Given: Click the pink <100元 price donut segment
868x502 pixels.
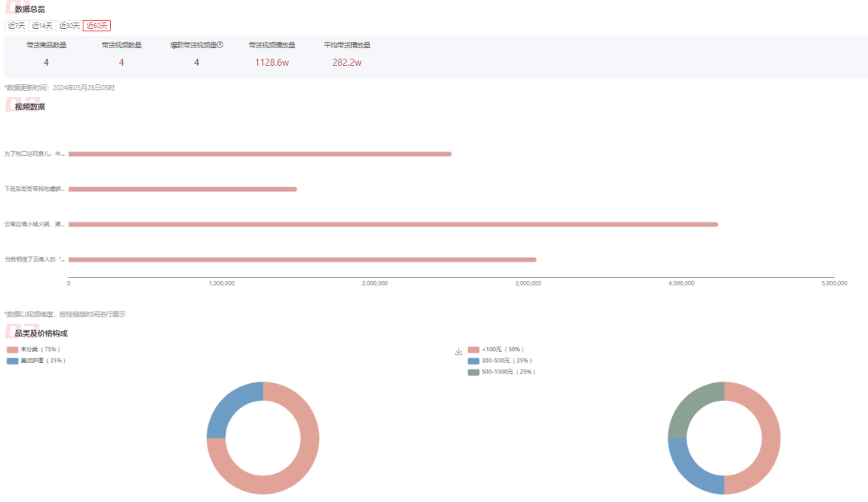Looking at the screenshot, I should click(771, 439).
